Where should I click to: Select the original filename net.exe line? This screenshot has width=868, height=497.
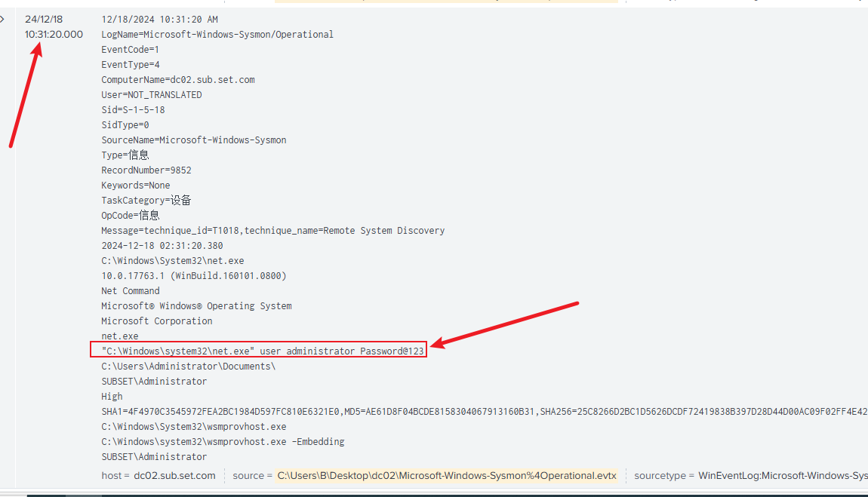point(119,336)
